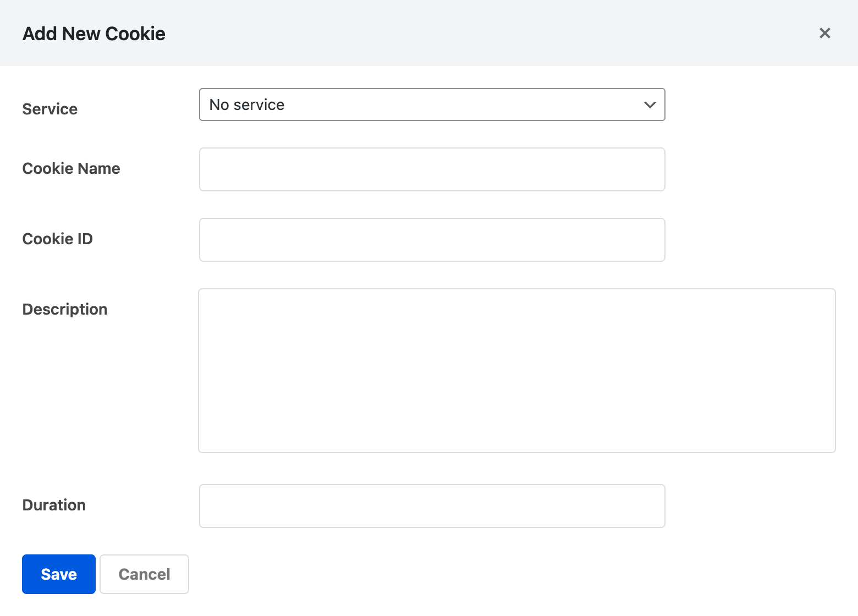Image resolution: width=858 pixels, height=616 pixels.
Task: Click the Duration label
Action: tap(53, 505)
